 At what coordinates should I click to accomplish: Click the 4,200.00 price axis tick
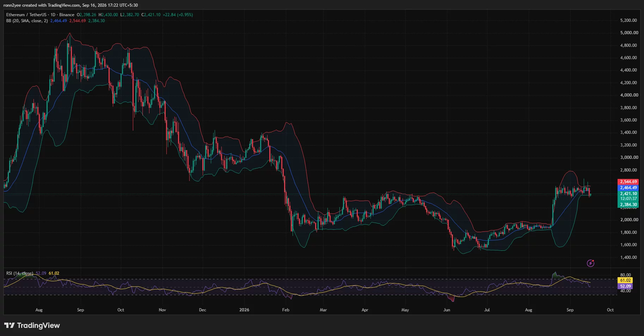[628, 83]
